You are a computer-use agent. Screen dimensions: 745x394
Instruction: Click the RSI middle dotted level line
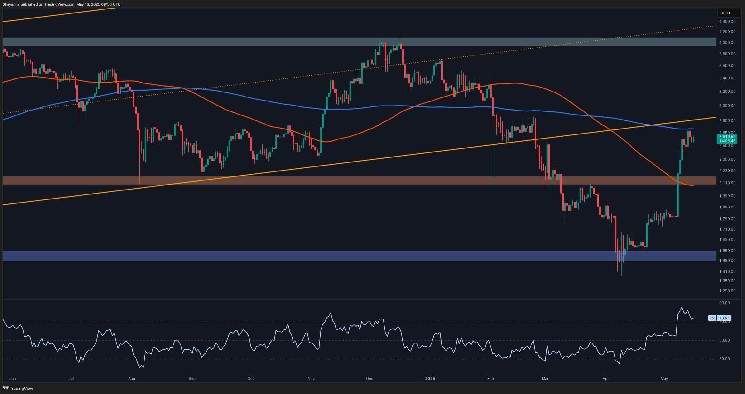[359, 340]
